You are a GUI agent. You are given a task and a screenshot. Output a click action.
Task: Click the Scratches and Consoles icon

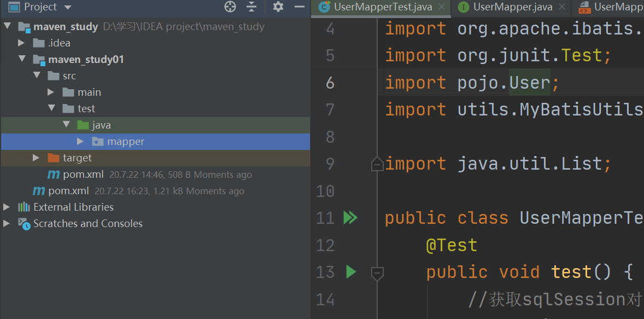[24, 223]
